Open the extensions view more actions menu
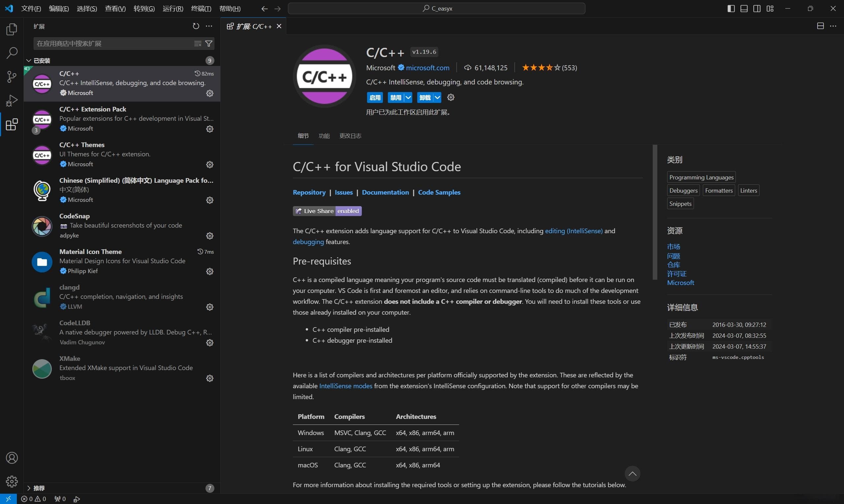The image size is (844, 504). tap(209, 26)
